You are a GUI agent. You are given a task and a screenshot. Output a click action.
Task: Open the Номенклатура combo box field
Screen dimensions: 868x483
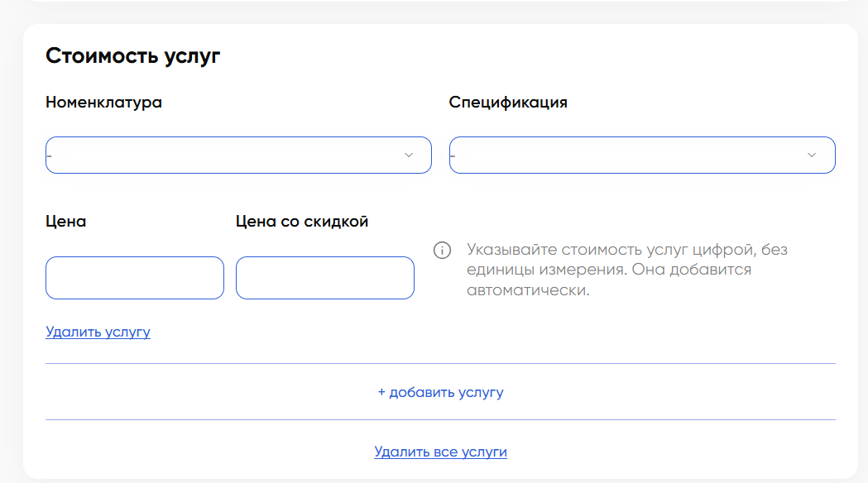pyautogui.click(x=223, y=155)
